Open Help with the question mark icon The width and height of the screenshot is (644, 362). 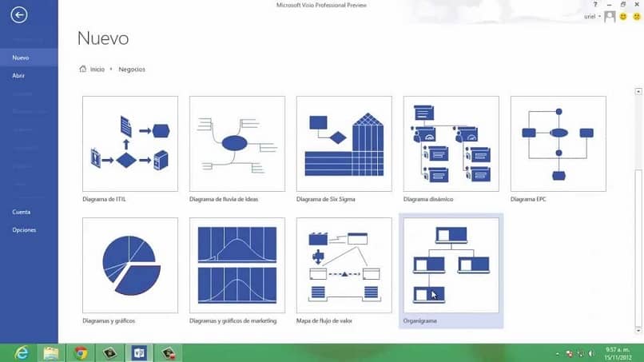(x=595, y=5)
